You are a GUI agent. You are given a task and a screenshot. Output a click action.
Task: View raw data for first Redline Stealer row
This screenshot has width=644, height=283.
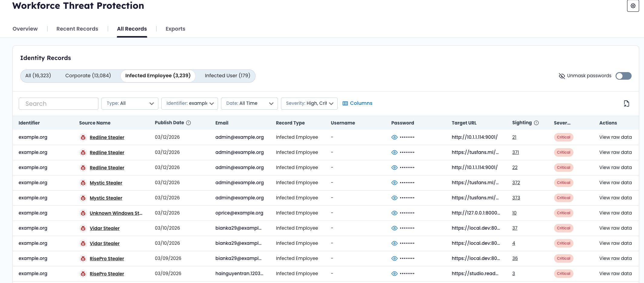click(x=615, y=137)
